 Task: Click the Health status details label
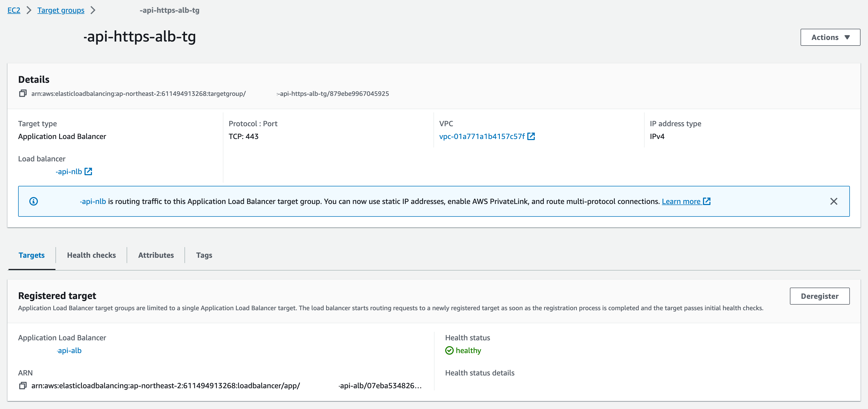[x=480, y=373]
